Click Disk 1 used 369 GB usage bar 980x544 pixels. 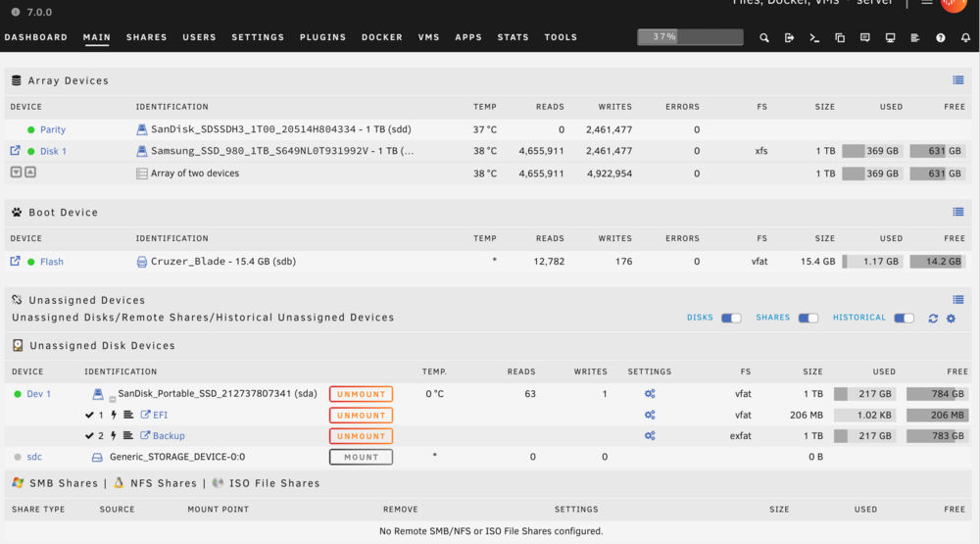coord(872,151)
